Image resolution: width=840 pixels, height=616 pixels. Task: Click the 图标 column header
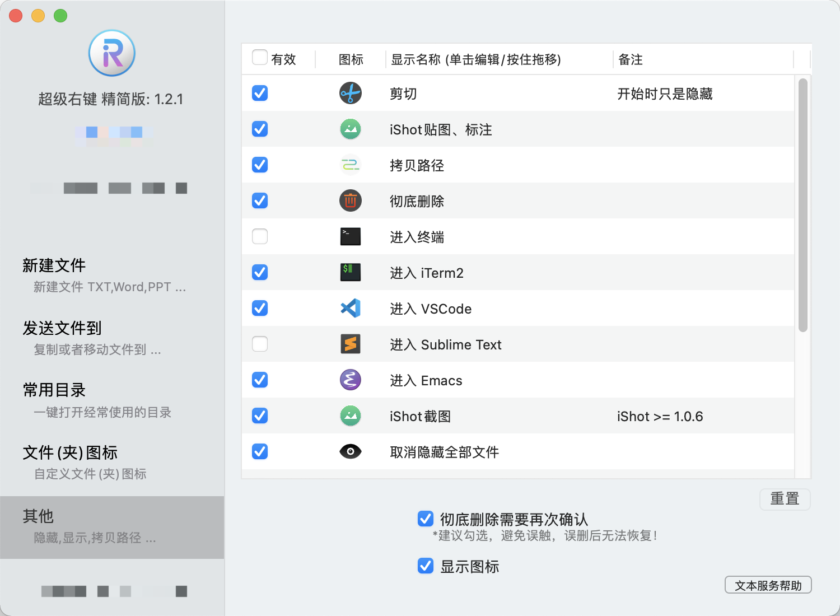pyautogui.click(x=351, y=59)
